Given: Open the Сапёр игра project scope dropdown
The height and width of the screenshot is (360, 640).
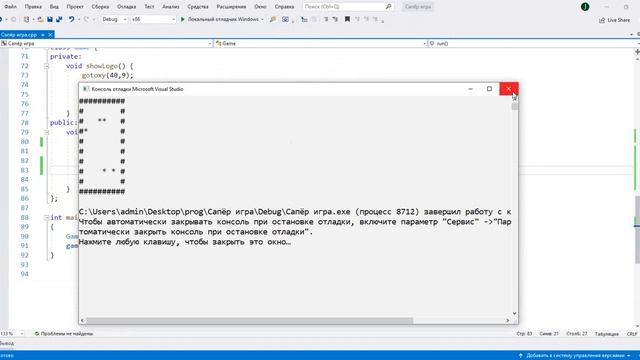Looking at the screenshot, I should pos(107,43).
